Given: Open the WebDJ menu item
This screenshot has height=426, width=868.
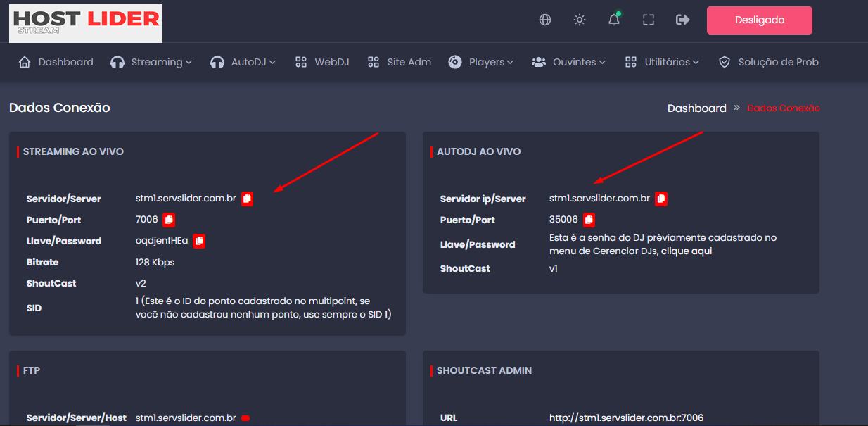Looking at the screenshot, I should (322, 62).
